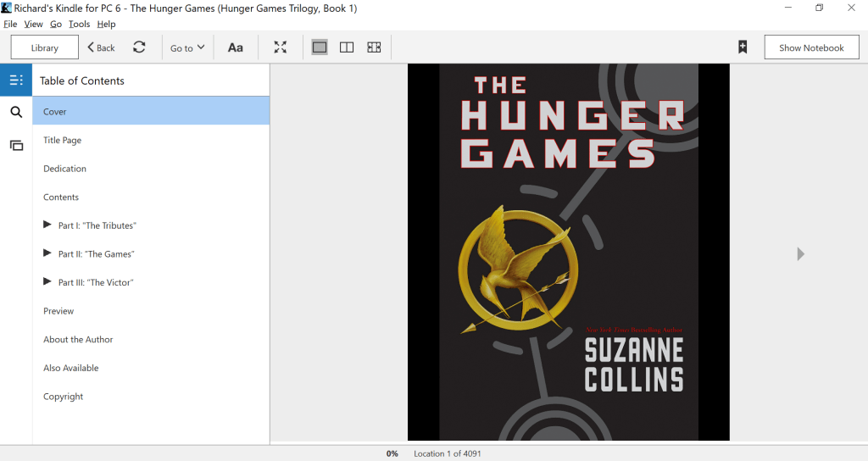The height and width of the screenshot is (461, 868).
Task: Expand Part II: "The Games" section
Action: click(x=47, y=254)
